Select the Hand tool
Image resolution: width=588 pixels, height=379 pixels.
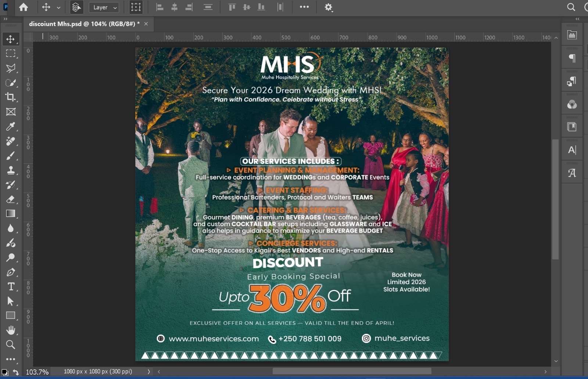(11, 330)
